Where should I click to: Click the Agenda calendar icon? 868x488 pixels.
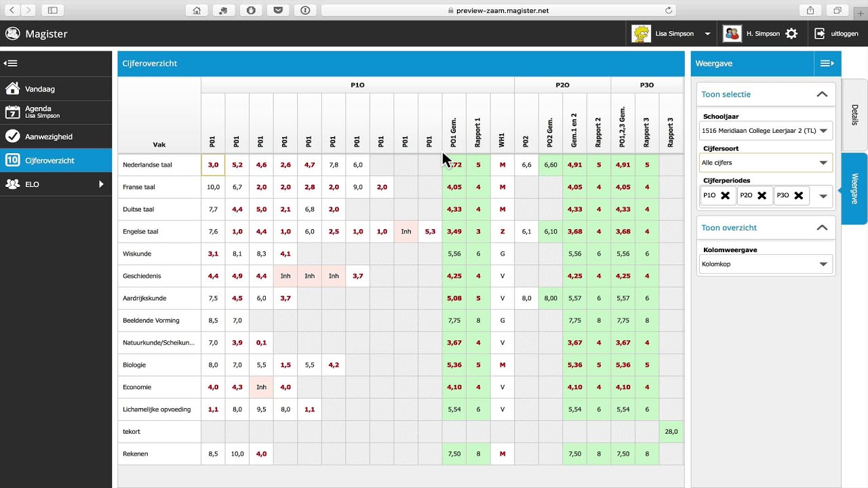pyautogui.click(x=12, y=112)
